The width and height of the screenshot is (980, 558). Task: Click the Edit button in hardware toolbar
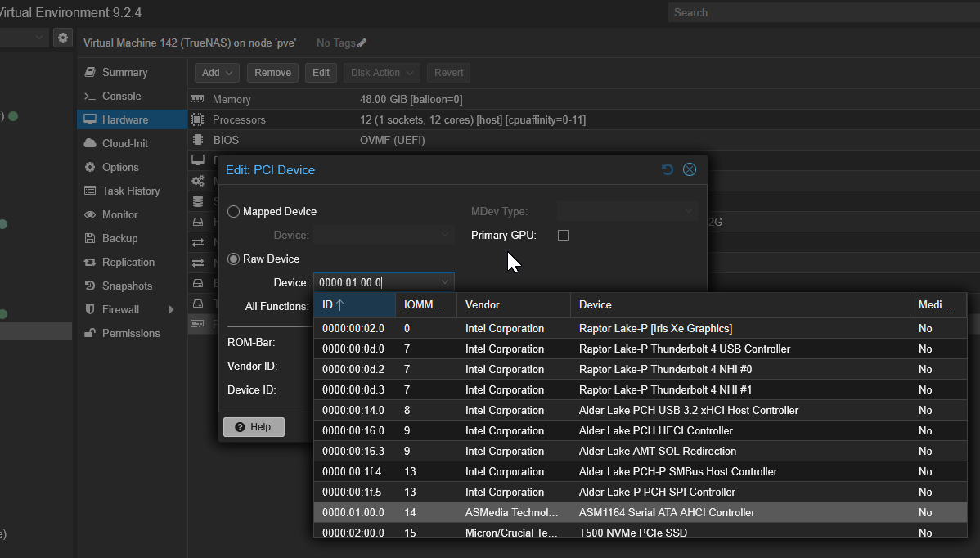pyautogui.click(x=321, y=73)
